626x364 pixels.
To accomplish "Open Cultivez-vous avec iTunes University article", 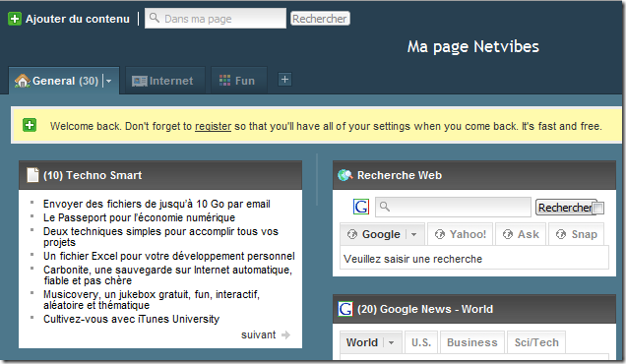I will (131, 319).
